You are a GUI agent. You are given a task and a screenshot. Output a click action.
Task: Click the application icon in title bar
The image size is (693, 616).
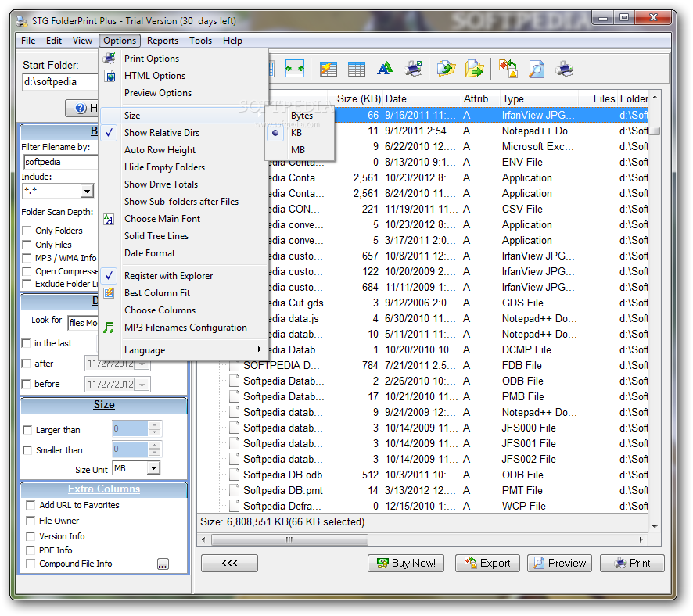click(x=22, y=21)
